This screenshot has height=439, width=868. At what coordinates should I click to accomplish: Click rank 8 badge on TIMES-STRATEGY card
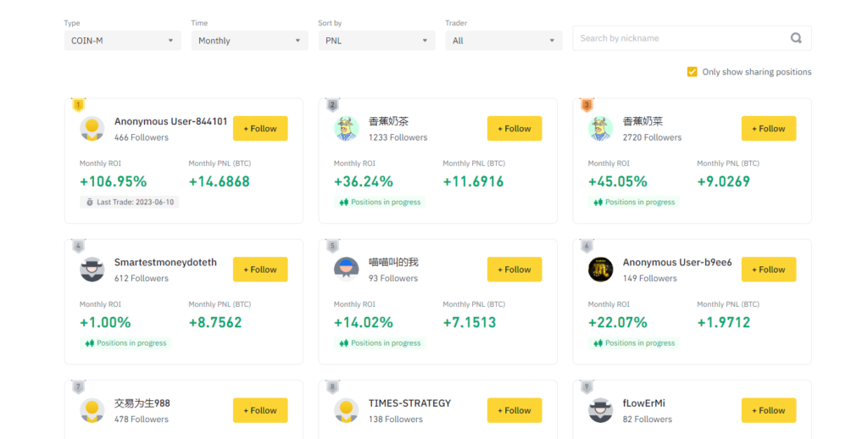[x=332, y=387]
